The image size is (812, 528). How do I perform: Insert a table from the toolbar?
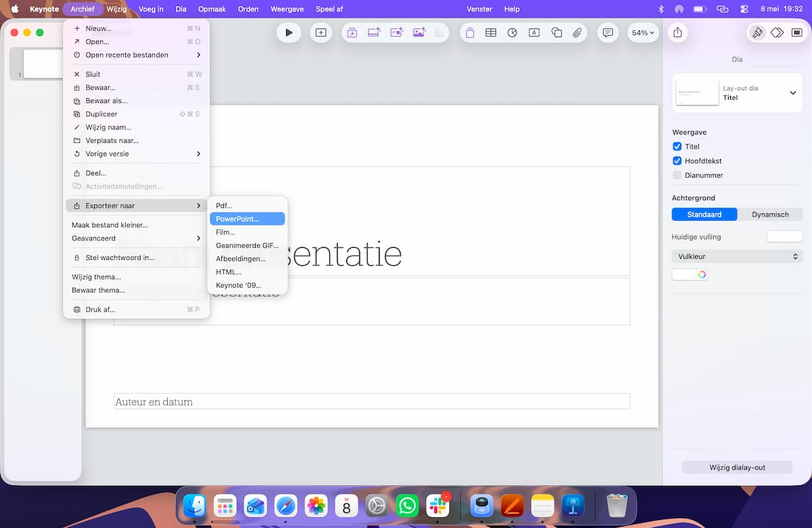coord(491,32)
